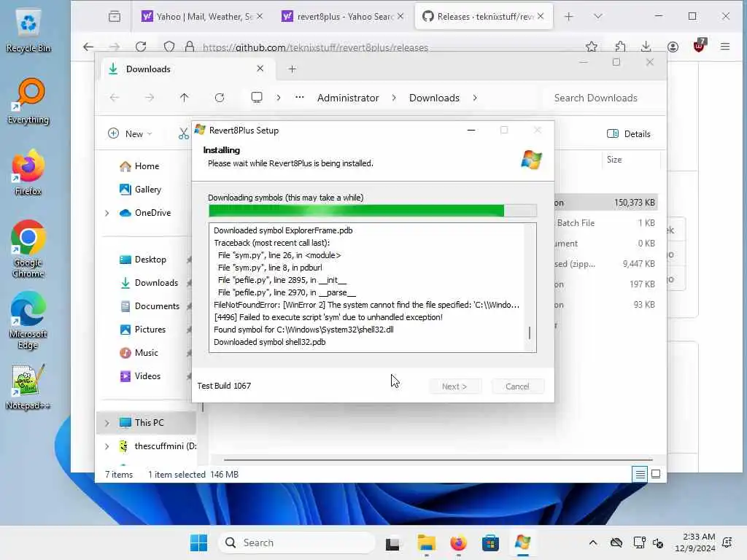Reload the GitHub releases page
The height and width of the screenshot is (560, 747).
(x=141, y=47)
